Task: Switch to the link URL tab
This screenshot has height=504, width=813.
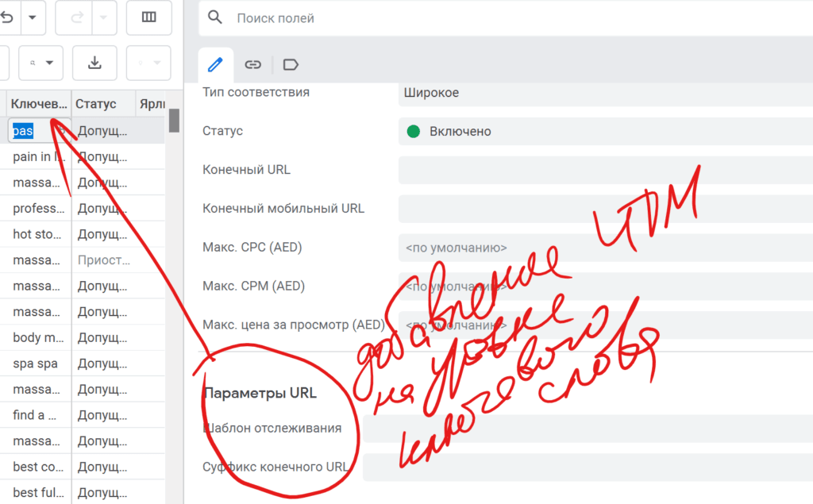Action: click(252, 65)
